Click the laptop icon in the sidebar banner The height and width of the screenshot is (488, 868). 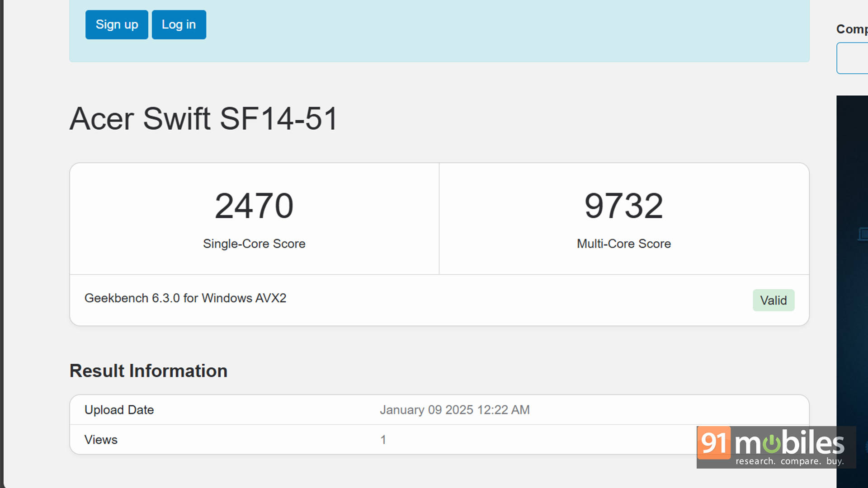pos(863,234)
